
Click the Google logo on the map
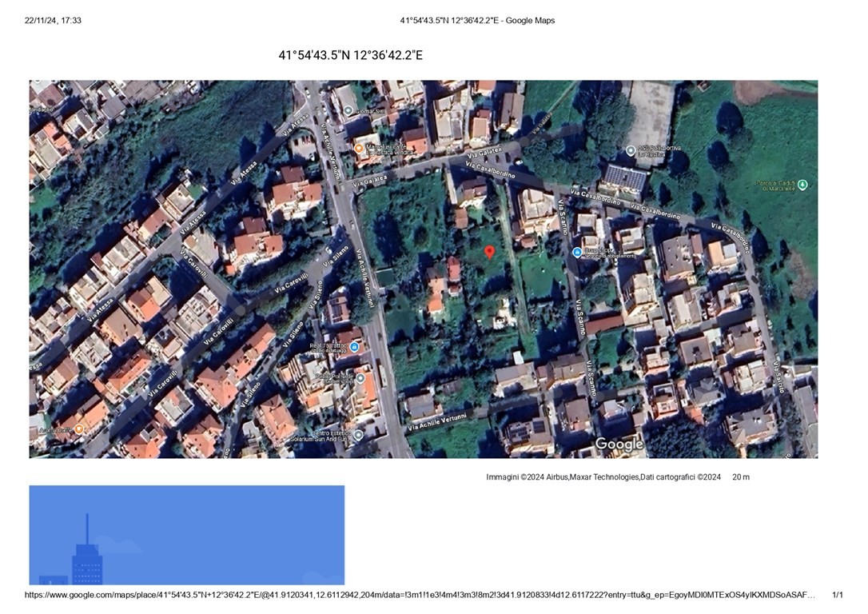pyautogui.click(x=619, y=445)
